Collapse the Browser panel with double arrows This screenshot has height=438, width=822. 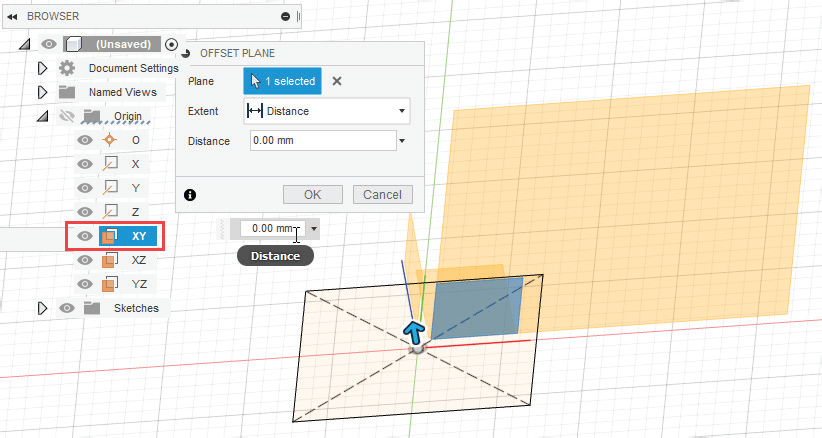[x=13, y=17]
